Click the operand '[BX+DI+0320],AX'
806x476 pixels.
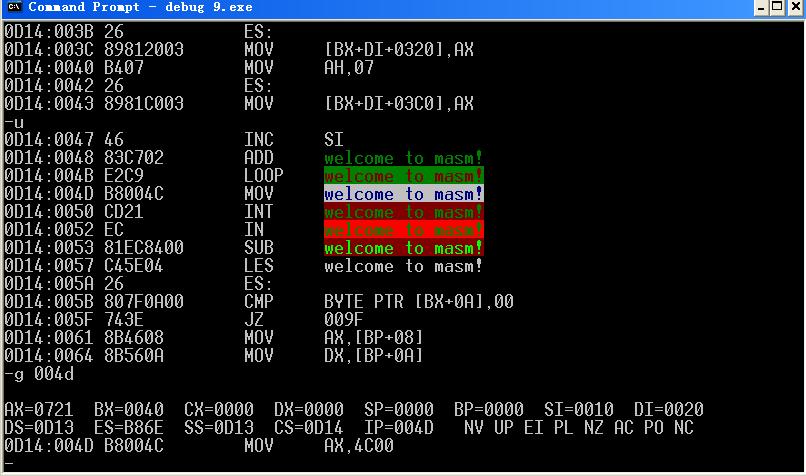[x=399, y=50]
